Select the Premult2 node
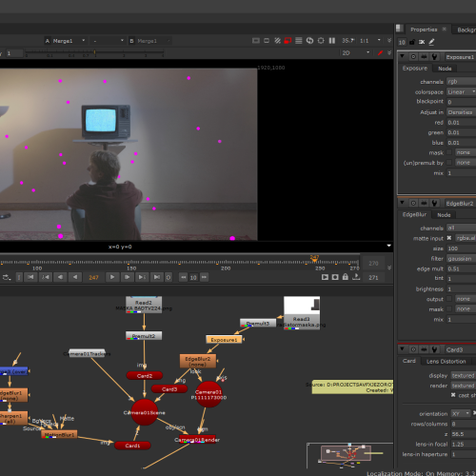The image size is (476, 476). [x=144, y=336]
